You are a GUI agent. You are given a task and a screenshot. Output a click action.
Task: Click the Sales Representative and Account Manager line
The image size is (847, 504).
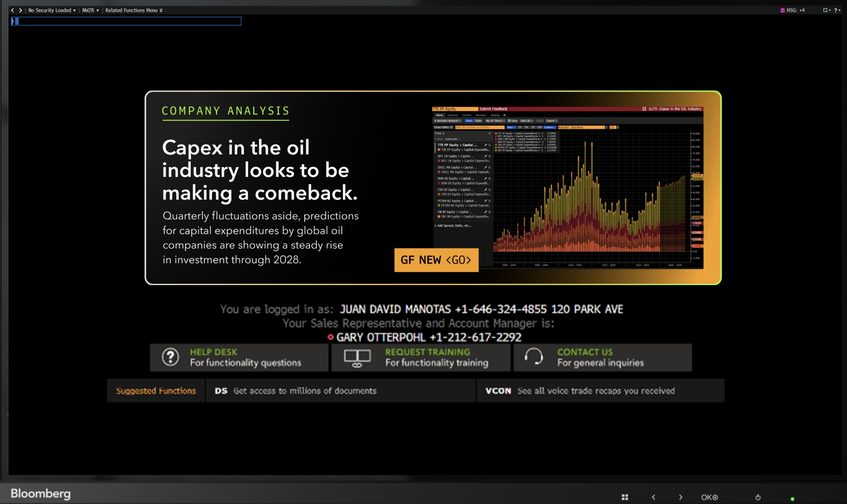point(419,323)
